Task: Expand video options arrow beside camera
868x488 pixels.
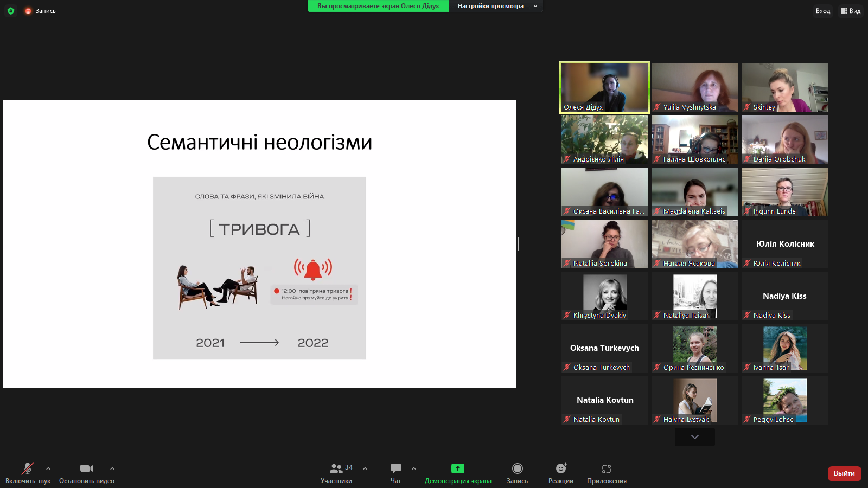Action: pyautogui.click(x=112, y=468)
